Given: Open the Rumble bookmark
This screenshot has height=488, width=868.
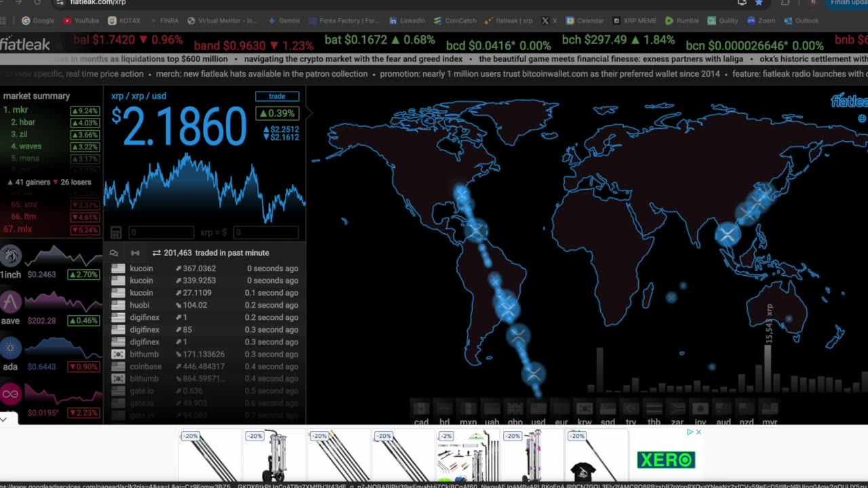Looking at the screenshot, I should click(682, 21).
